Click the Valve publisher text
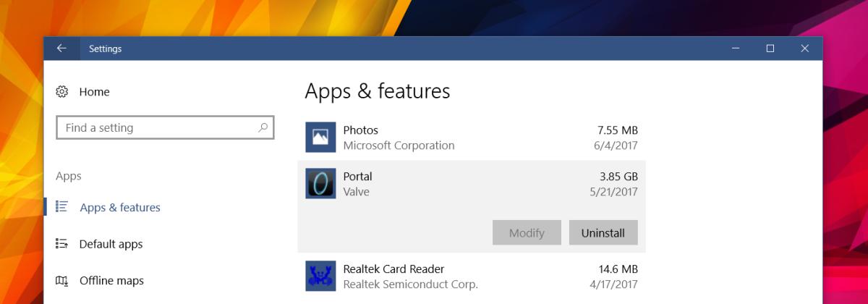Image resolution: width=868 pixels, height=304 pixels. point(356,192)
